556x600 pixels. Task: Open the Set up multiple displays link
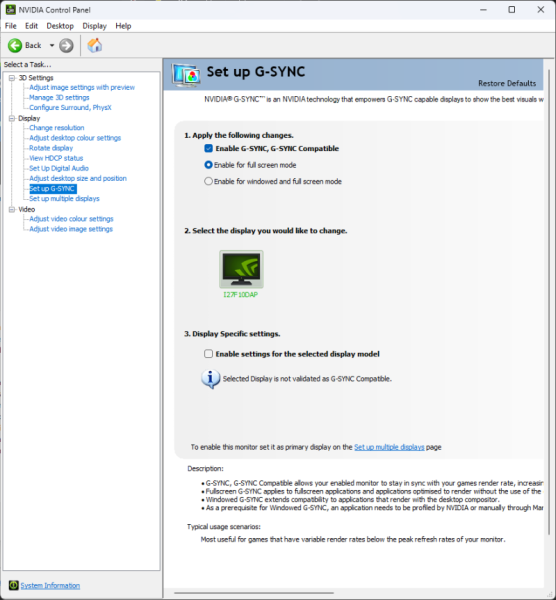pyautogui.click(x=389, y=447)
